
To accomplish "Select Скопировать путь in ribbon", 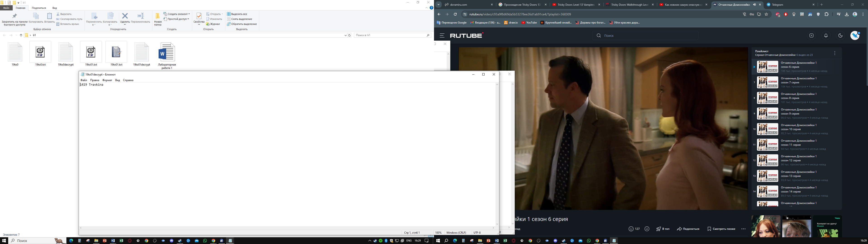I will pos(69,19).
